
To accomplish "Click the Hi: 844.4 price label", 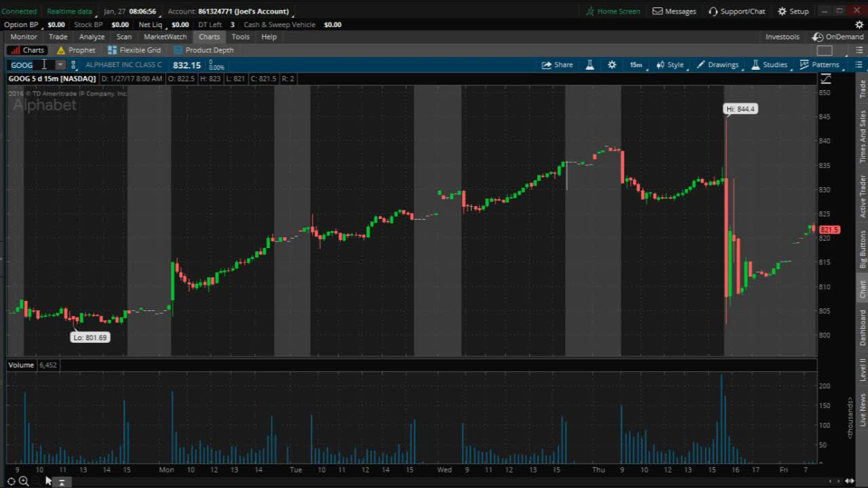I will [740, 109].
